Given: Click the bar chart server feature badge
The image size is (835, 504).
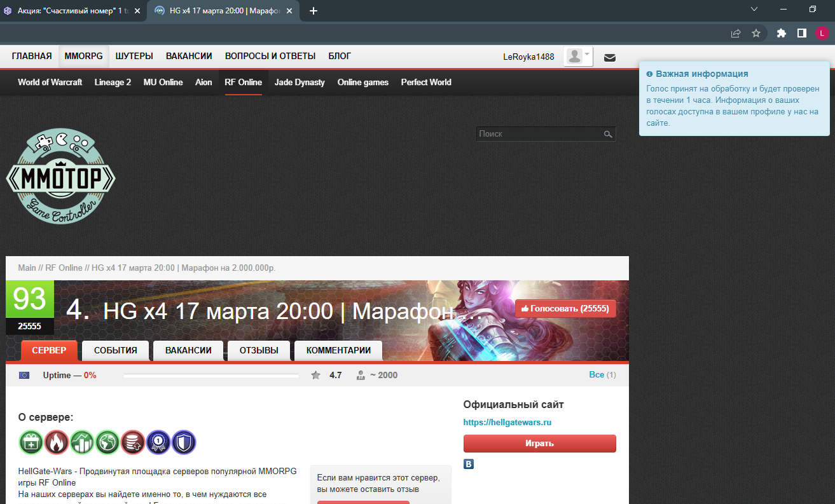Looking at the screenshot, I should click(x=82, y=442).
